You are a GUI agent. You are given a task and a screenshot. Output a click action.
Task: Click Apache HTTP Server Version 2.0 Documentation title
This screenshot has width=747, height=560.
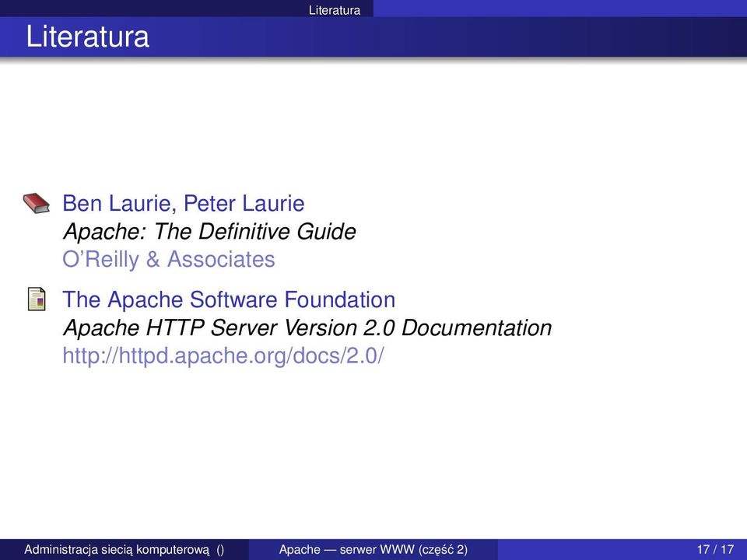[307, 327]
